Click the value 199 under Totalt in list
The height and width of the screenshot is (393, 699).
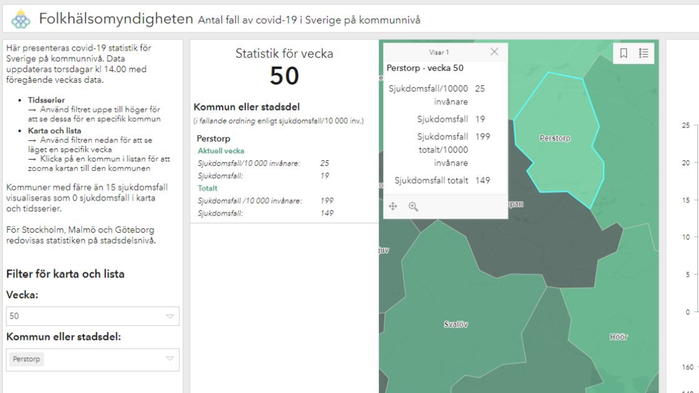pyautogui.click(x=327, y=201)
